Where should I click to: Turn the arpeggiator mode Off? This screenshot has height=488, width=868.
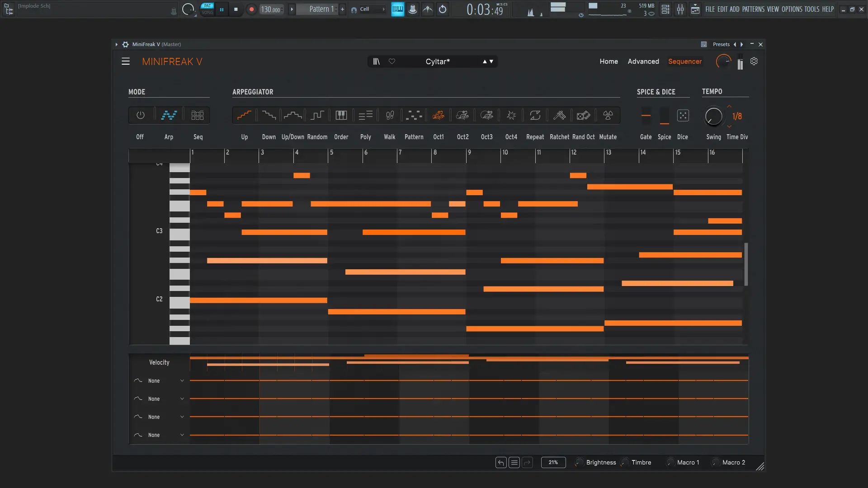click(x=141, y=115)
